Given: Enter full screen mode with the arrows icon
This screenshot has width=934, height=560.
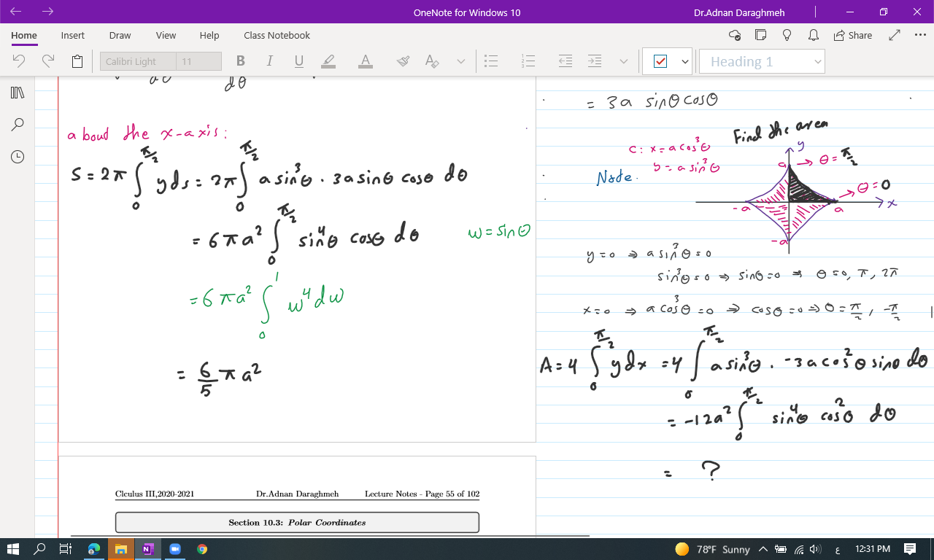Looking at the screenshot, I should tap(895, 35).
